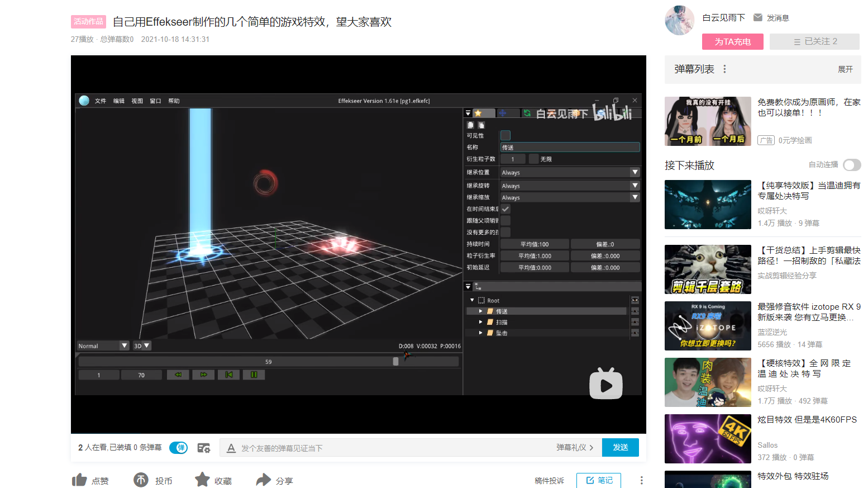Expand the 传送 node in the tree

point(480,311)
